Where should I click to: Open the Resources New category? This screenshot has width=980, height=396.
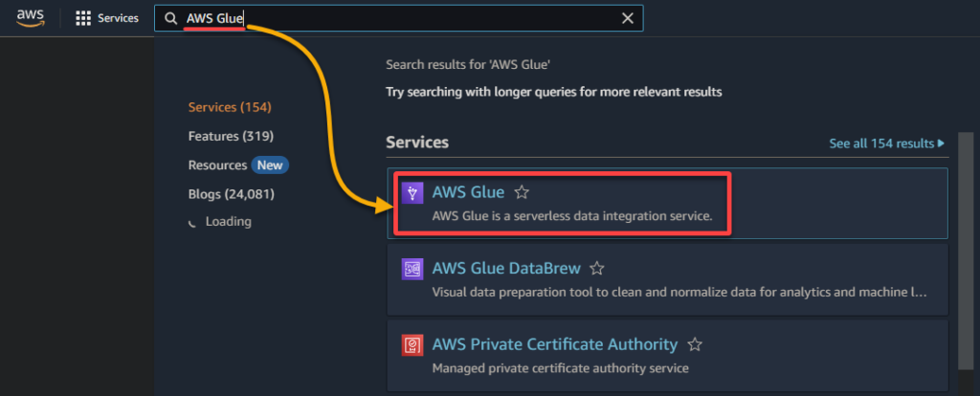(238, 165)
